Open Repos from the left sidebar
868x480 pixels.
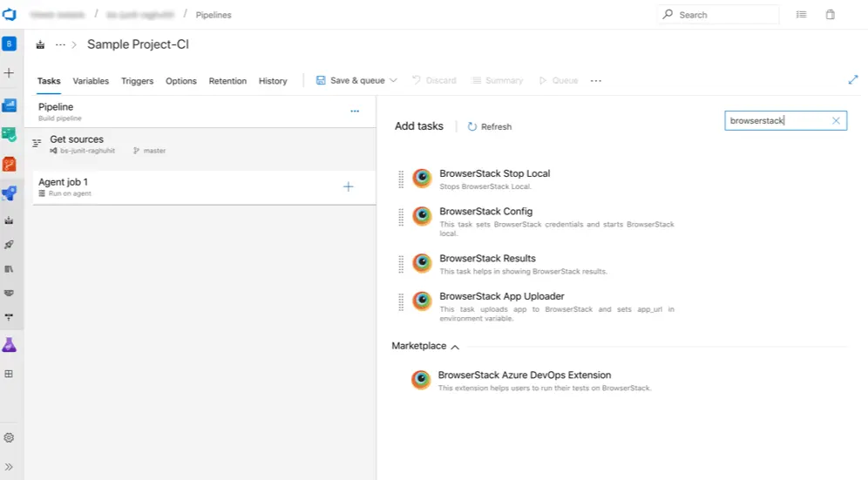click(x=10, y=164)
